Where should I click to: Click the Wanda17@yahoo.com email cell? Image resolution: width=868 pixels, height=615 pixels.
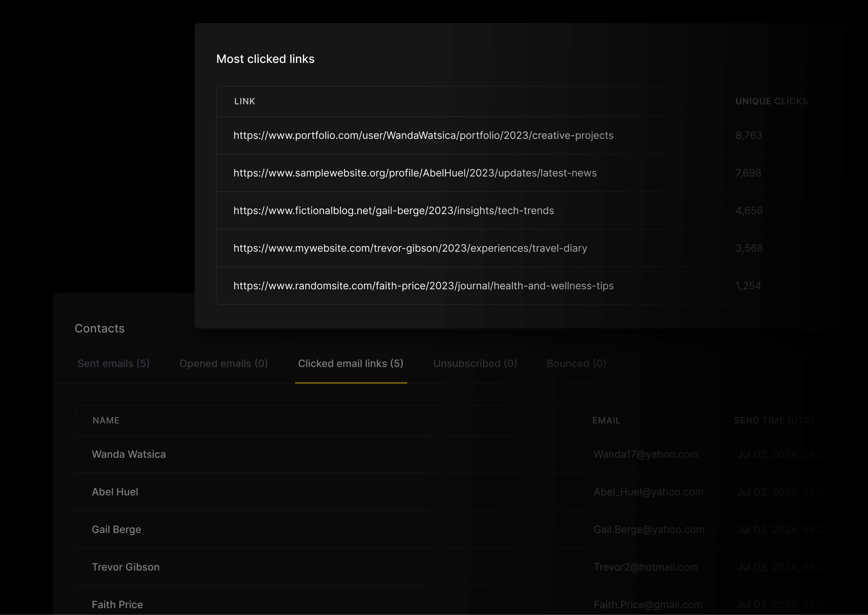click(646, 454)
